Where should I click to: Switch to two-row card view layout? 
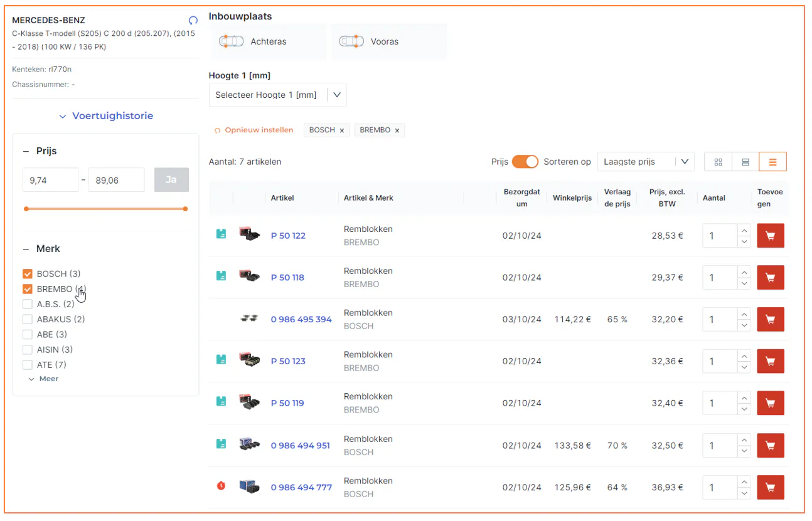pyautogui.click(x=745, y=162)
